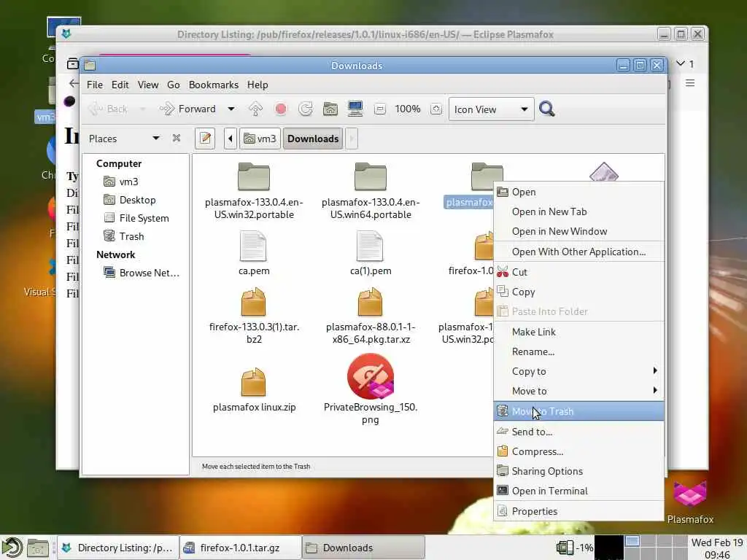Select the ca(1).pem file
The width and height of the screenshot is (747, 560).
pyautogui.click(x=371, y=253)
